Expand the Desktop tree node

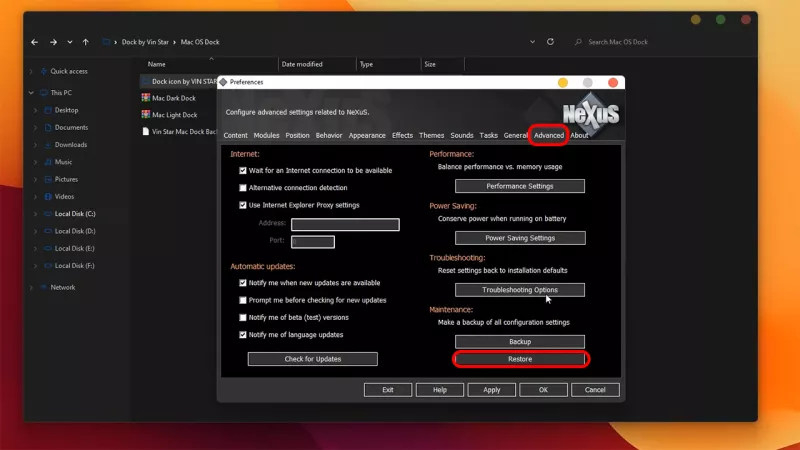point(35,110)
